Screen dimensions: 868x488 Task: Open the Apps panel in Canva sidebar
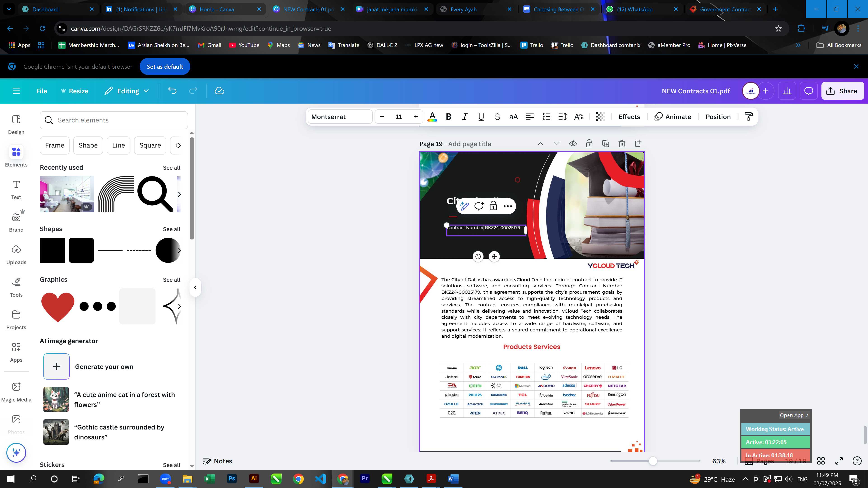[x=16, y=352]
